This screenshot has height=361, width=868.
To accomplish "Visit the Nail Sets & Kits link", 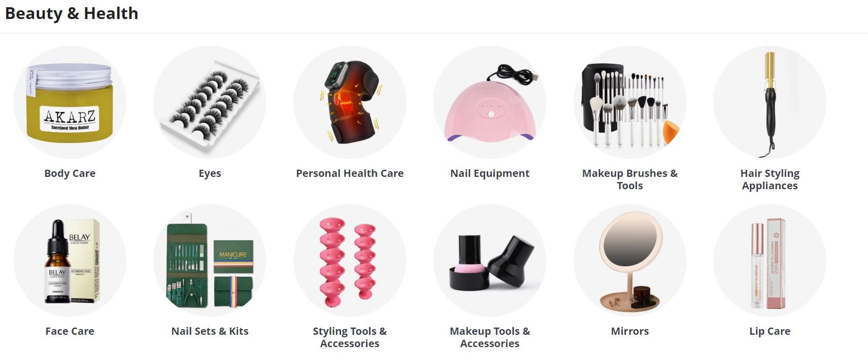I will click(210, 331).
